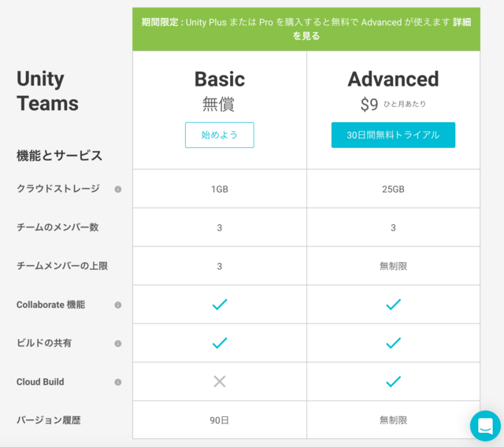This screenshot has width=504, height=447.
Task: Click the Cloud Build info icon
Action: pos(118,382)
